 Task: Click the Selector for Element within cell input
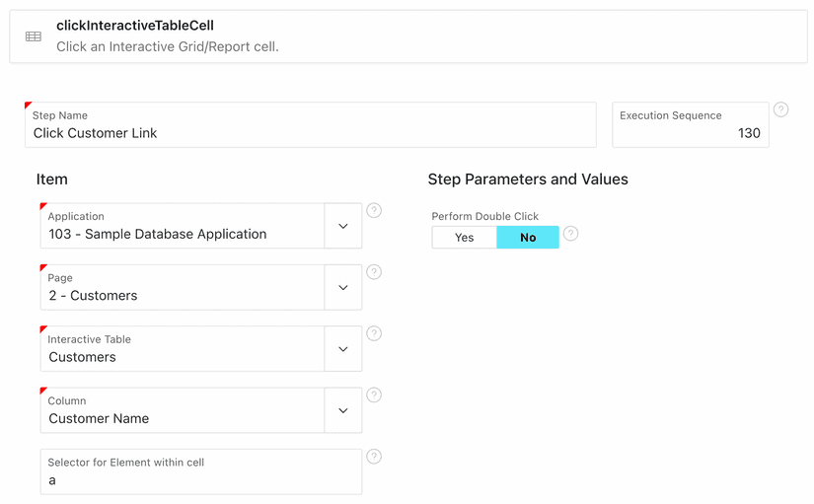200,480
